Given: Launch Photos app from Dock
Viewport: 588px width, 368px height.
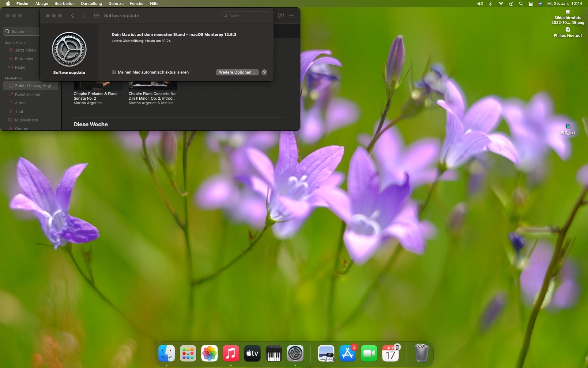Looking at the screenshot, I should click(209, 354).
